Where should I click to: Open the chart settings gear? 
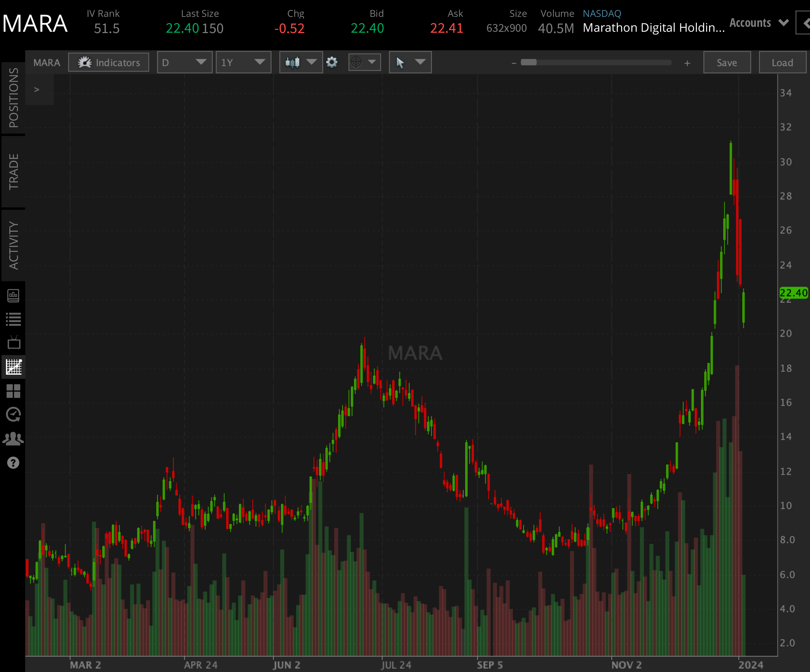tap(332, 62)
